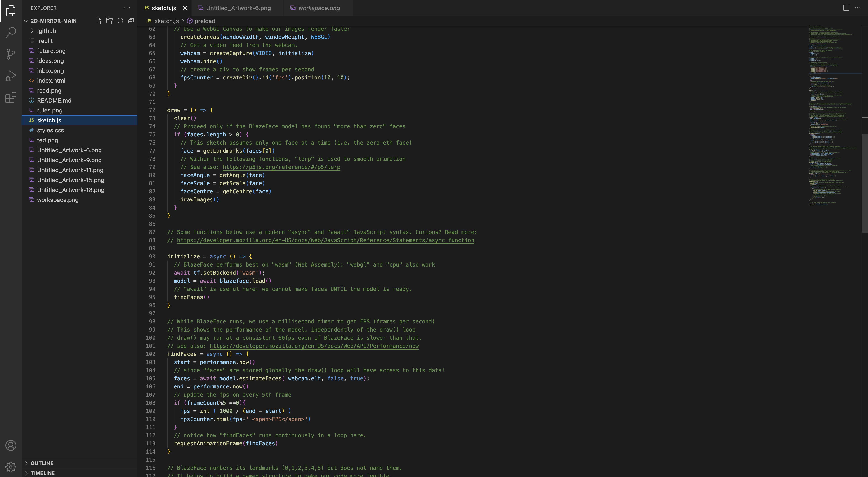Open the Run and Debug view
The image size is (868, 477).
(11, 76)
